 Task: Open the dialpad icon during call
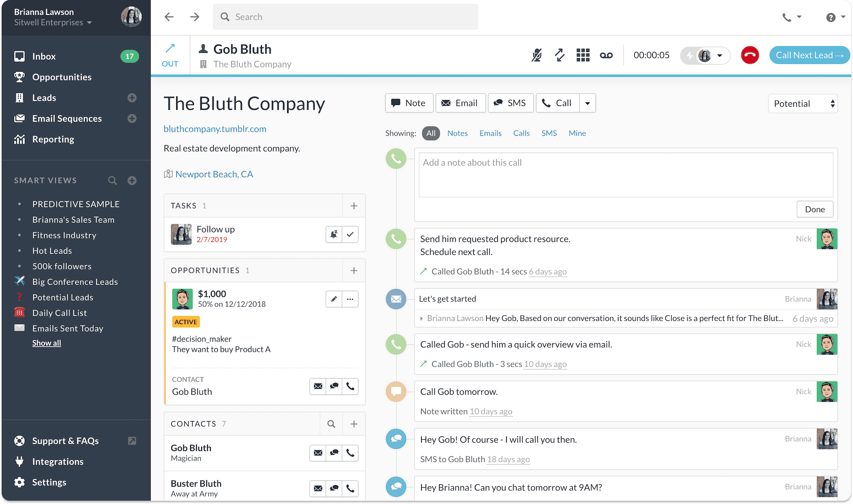pyautogui.click(x=582, y=54)
